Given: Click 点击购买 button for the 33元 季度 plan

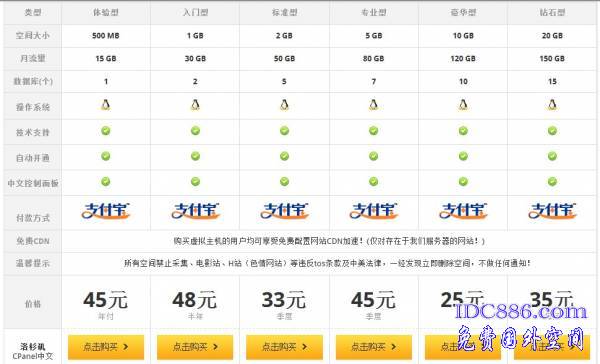Looking at the screenshot, I should (x=284, y=347).
